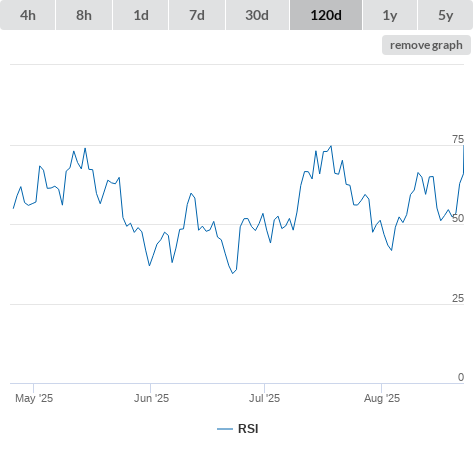Click the Jun '25 x-axis label

pyautogui.click(x=151, y=398)
